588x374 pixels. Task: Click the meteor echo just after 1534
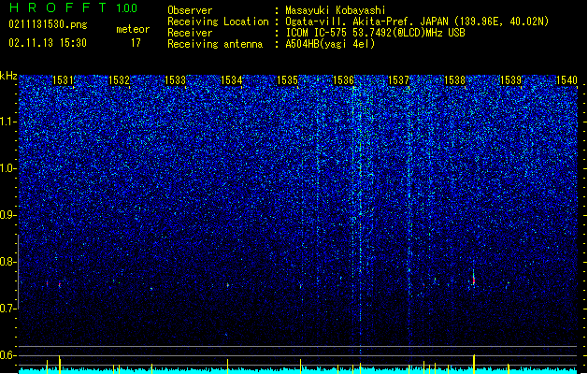[x=227, y=285]
